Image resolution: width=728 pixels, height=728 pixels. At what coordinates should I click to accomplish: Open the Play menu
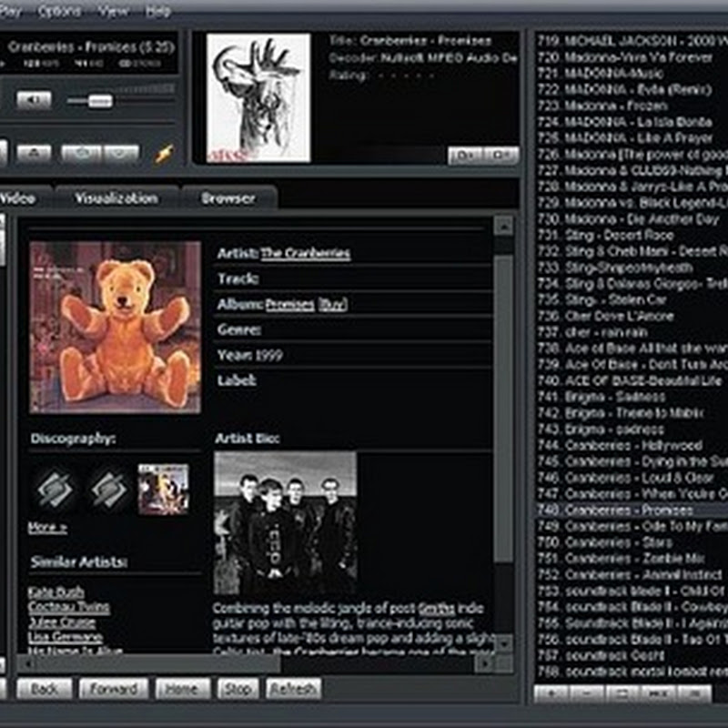[x=10, y=11]
